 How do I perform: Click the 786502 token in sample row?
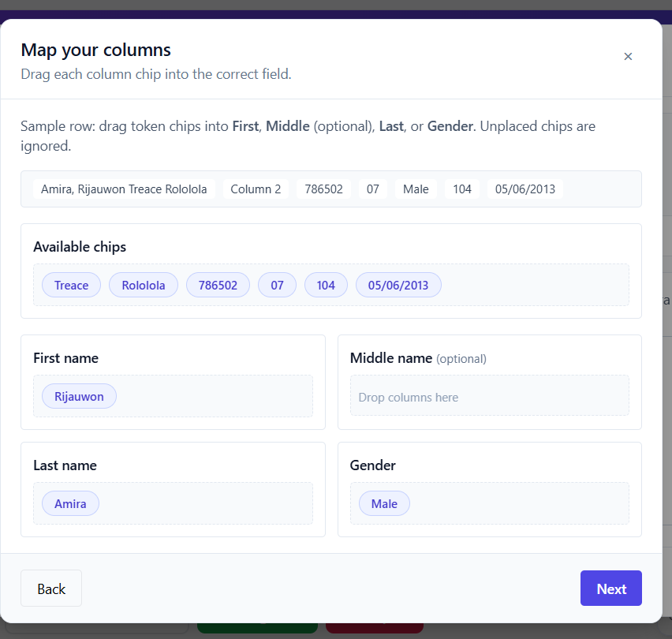[x=323, y=189]
